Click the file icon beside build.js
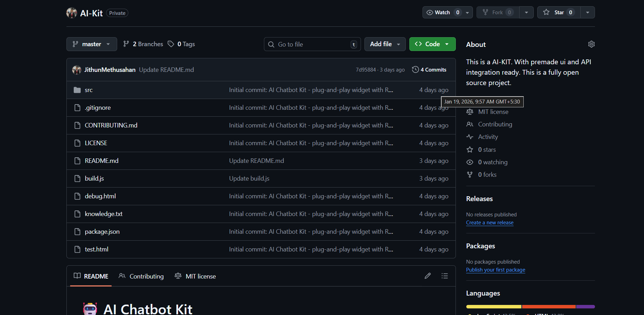644x315 pixels. [x=77, y=179]
